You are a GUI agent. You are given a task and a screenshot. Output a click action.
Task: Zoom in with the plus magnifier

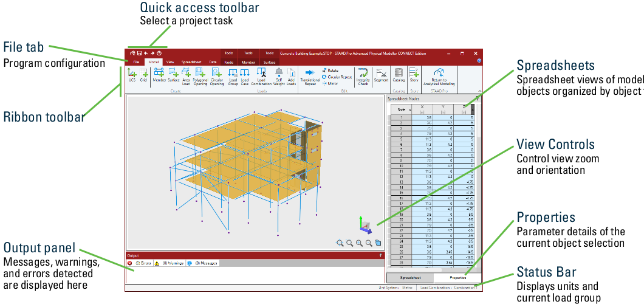pos(360,243)
